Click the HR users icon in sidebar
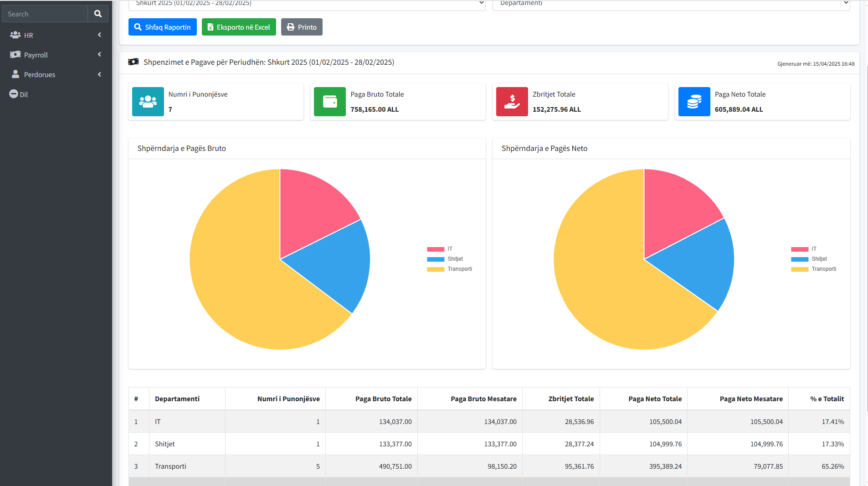868x486 pixels. point(15,35)
